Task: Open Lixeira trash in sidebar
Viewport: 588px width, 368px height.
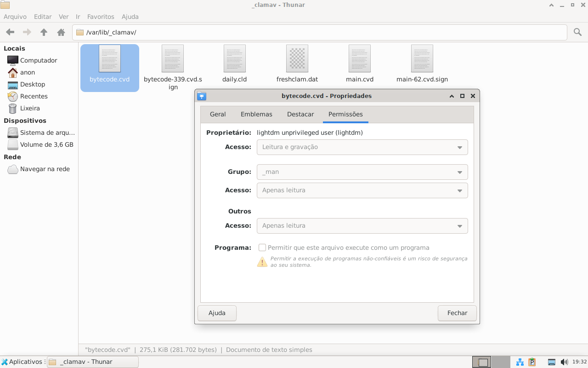Action: point(30,108)
